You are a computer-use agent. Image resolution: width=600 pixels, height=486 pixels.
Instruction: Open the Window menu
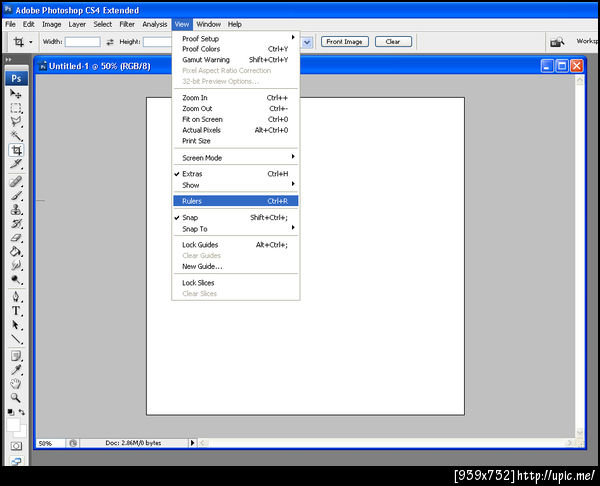coord(209,24)
